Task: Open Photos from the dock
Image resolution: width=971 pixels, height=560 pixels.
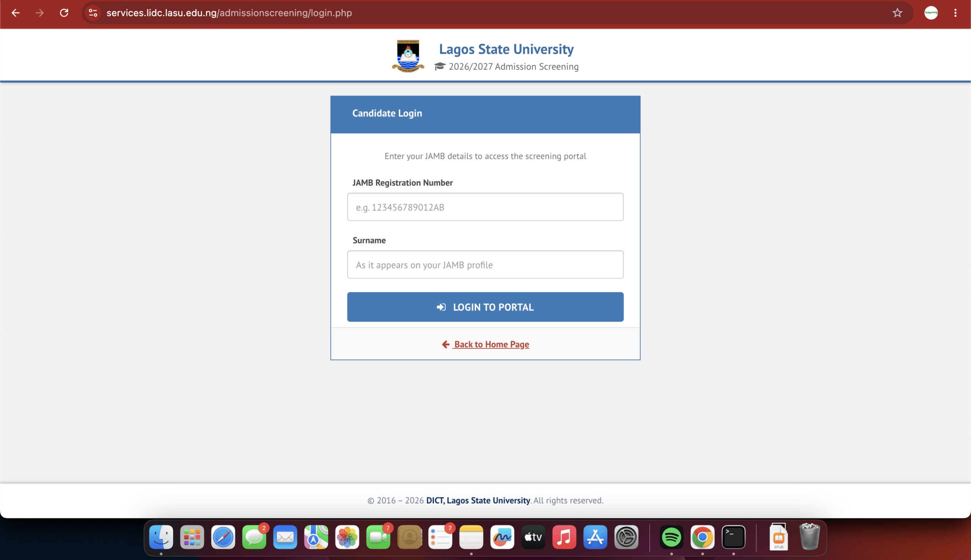Action: pyautogui.click(x=347, y=537)
